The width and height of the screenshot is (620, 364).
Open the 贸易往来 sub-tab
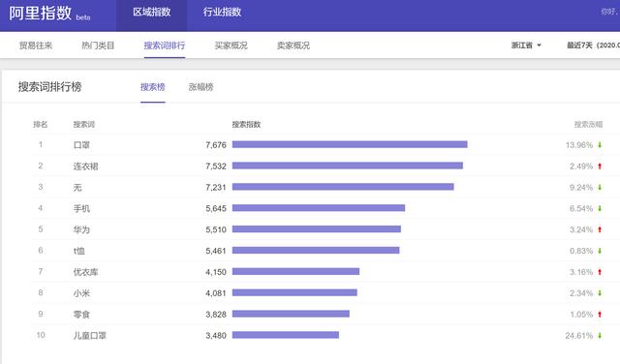[x=36, y=45]
